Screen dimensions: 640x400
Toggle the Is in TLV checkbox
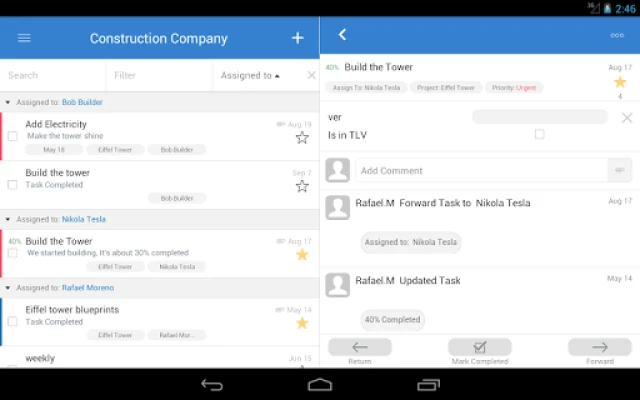coord(540,134)
